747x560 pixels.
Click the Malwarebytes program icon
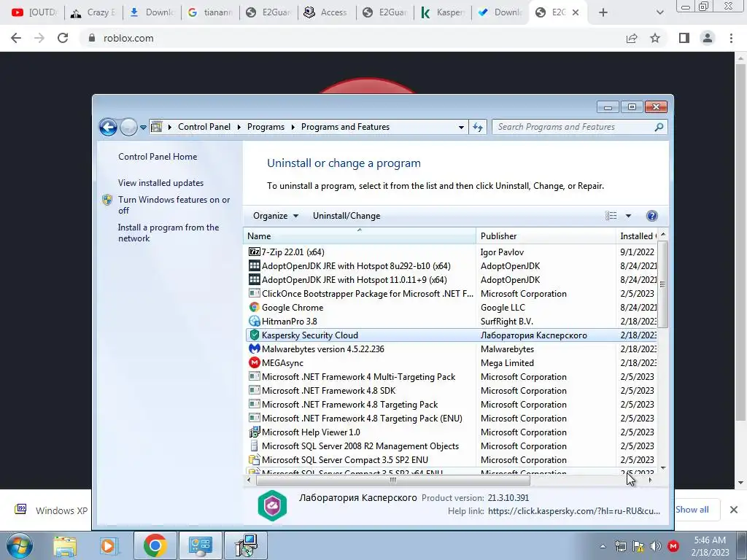click(x=255, y=349)
